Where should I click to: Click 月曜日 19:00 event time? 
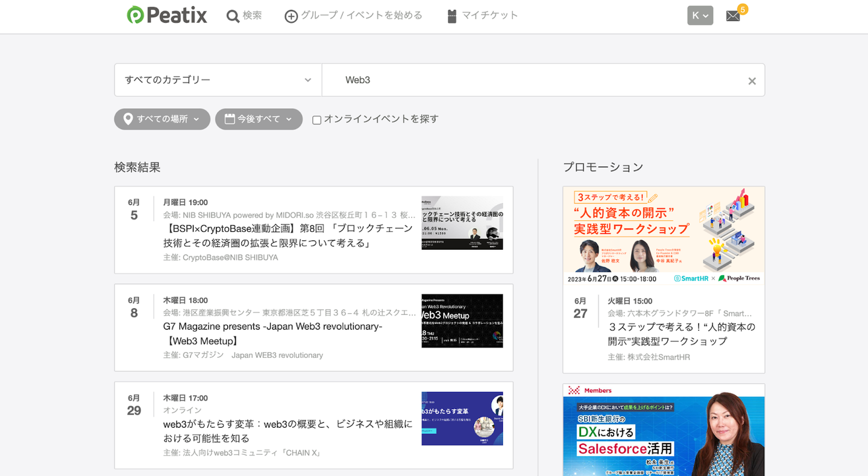(185, 203)
